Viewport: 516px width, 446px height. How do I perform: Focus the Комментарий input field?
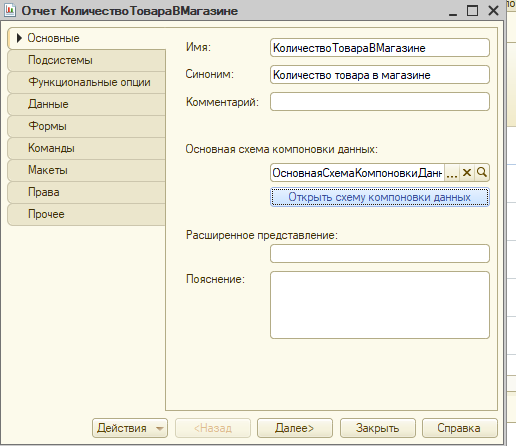coord(380,102)
